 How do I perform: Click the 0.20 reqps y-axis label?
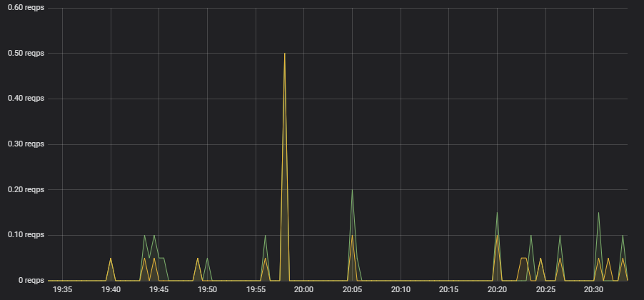[26, 189]
